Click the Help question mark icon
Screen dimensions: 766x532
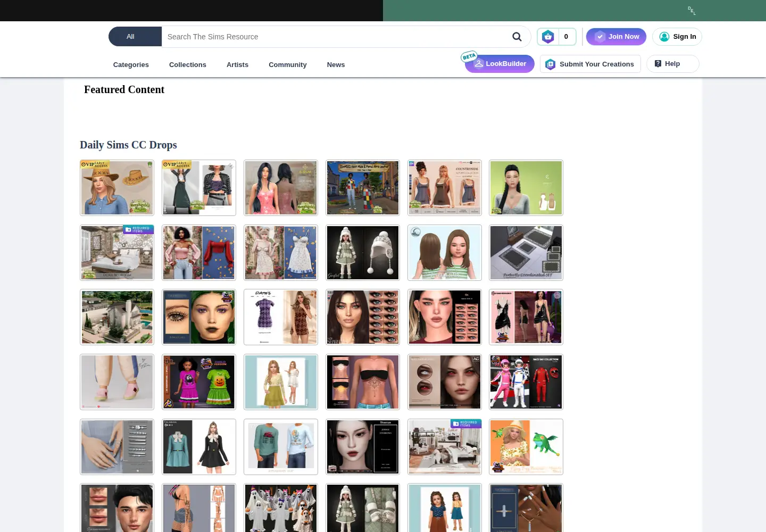click(658, 64)
